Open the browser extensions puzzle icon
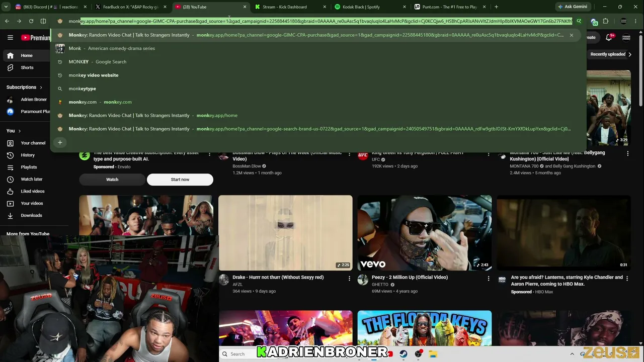Viewport: 644px width, 362px height. click(605, 21)
